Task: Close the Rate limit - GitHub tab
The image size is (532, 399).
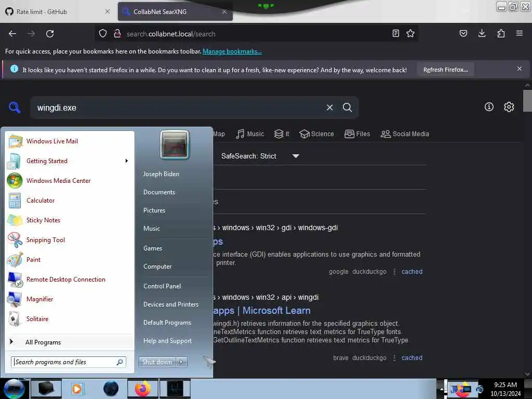Action: coord(107,11)
